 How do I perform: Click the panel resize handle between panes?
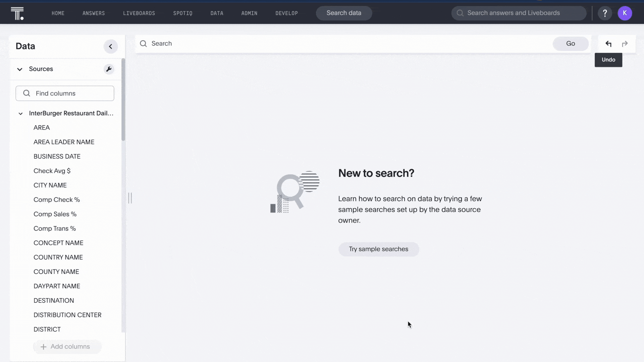coord(130,198)
